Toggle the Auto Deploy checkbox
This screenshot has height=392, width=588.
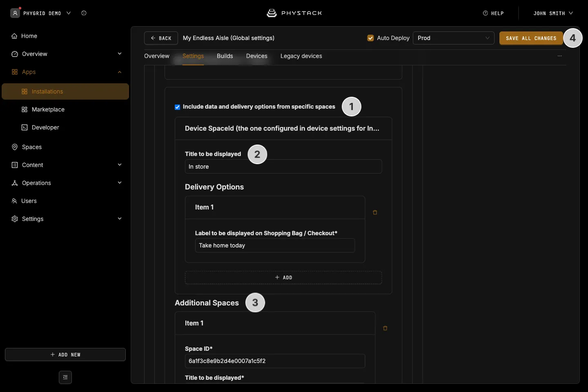point(370,38)
